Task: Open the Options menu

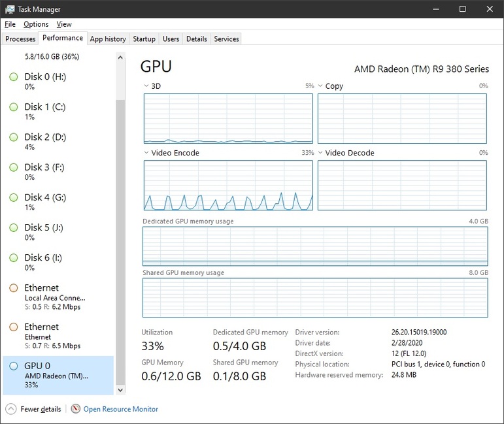Action: (36, 24)
